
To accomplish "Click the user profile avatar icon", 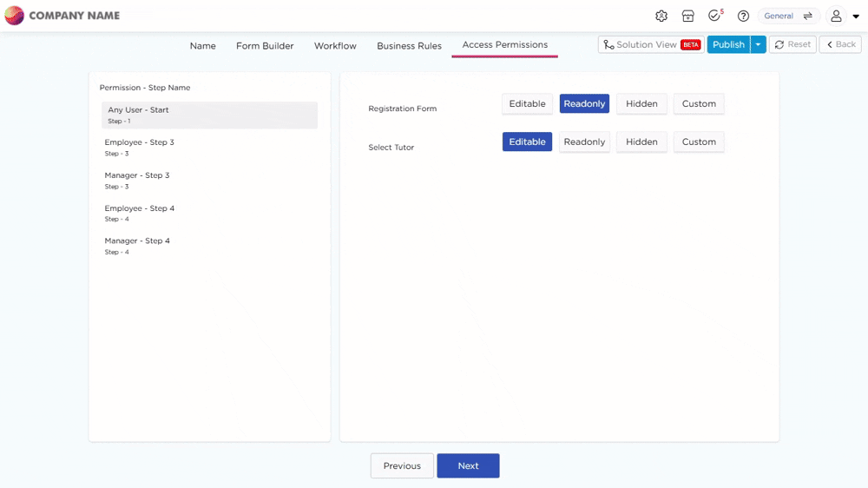I will tap(836, 16).
